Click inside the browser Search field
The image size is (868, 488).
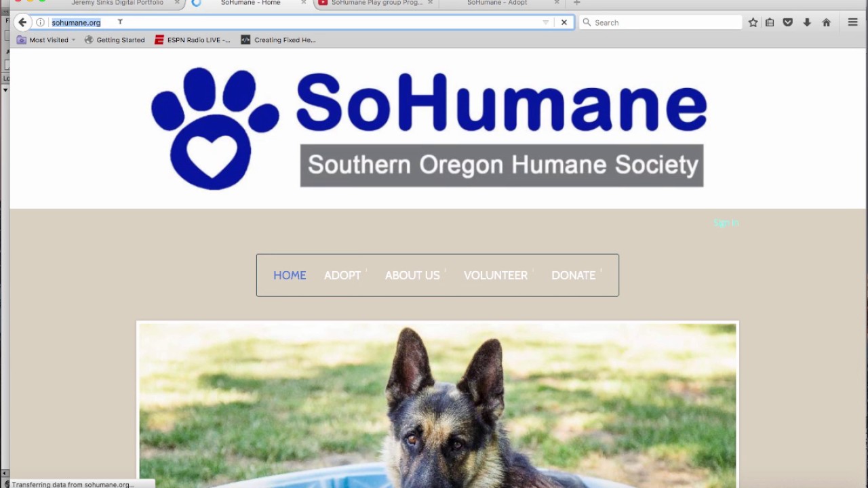click(x=660, y=22)
